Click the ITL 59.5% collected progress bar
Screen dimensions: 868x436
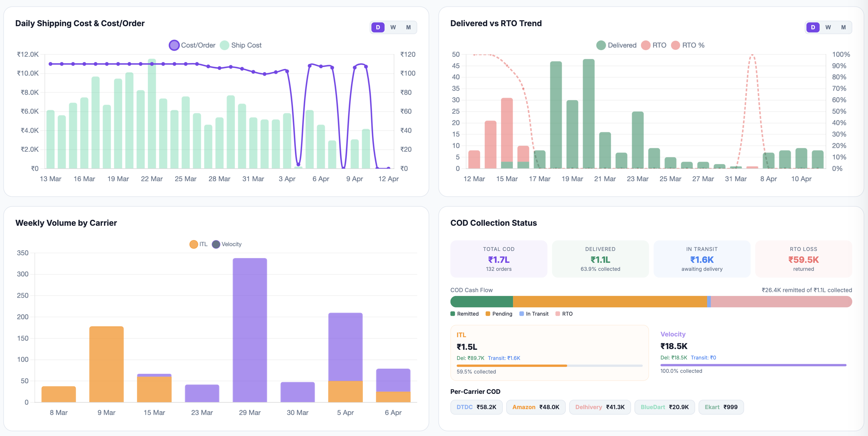point(550,366)
